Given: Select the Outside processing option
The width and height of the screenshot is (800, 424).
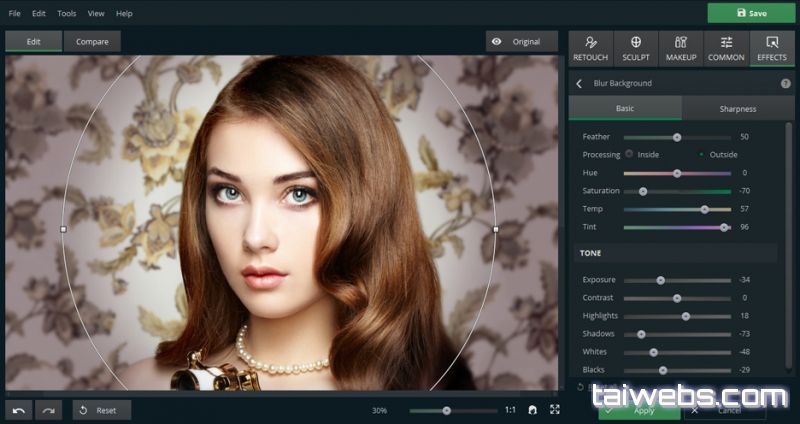Looking at the screenshot, I should click(x=701, y=154).
